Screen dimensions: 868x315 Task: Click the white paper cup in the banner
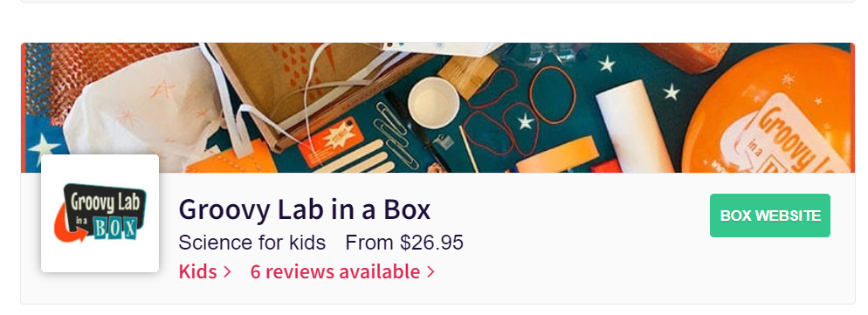(x=433, y=103)
